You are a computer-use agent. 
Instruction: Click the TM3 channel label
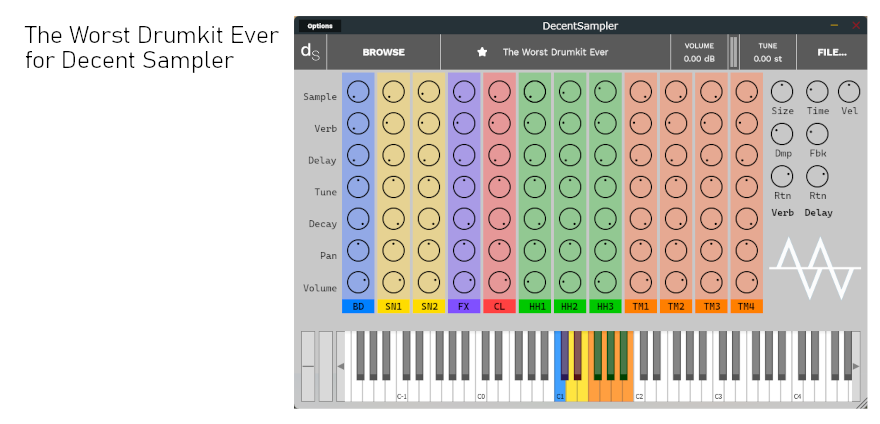[x=711, y=307]
